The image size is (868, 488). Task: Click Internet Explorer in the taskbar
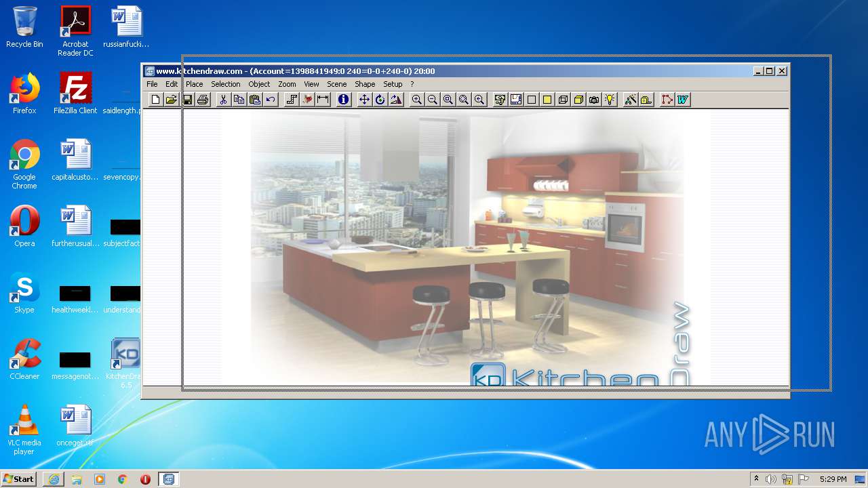(54, 479)
